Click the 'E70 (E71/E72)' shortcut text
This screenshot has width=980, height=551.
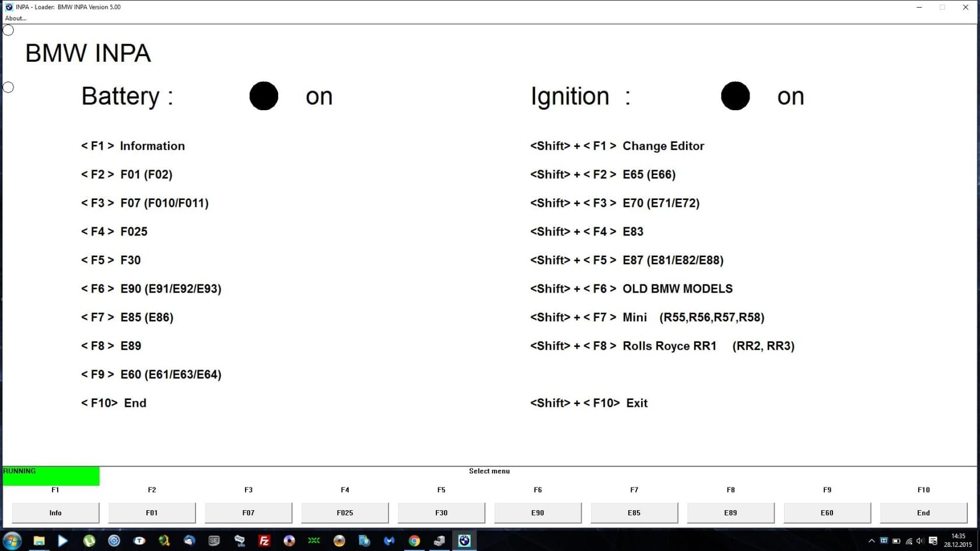pyautogui.click(x=661, y=203)
